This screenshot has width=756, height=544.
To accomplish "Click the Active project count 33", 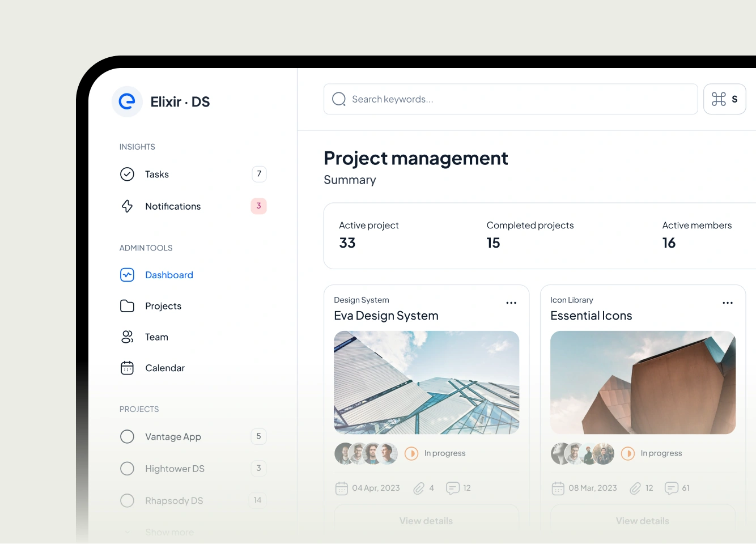I will (347, 243).
